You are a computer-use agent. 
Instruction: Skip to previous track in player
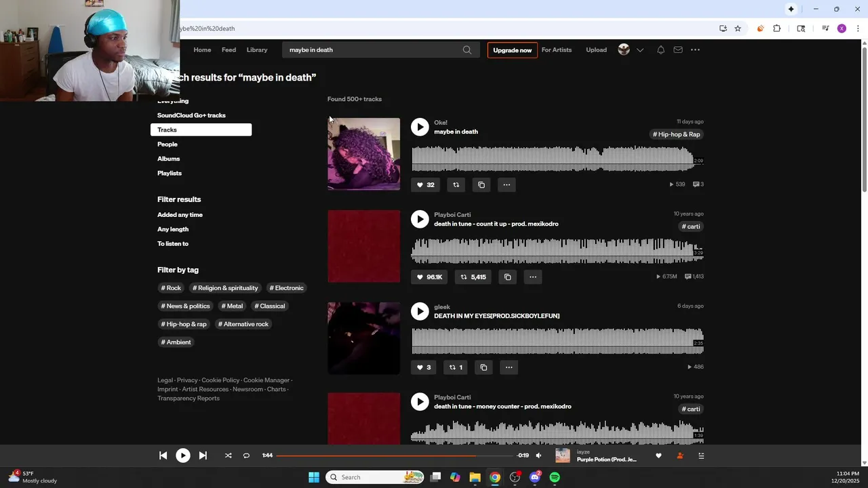coord(163,455)
